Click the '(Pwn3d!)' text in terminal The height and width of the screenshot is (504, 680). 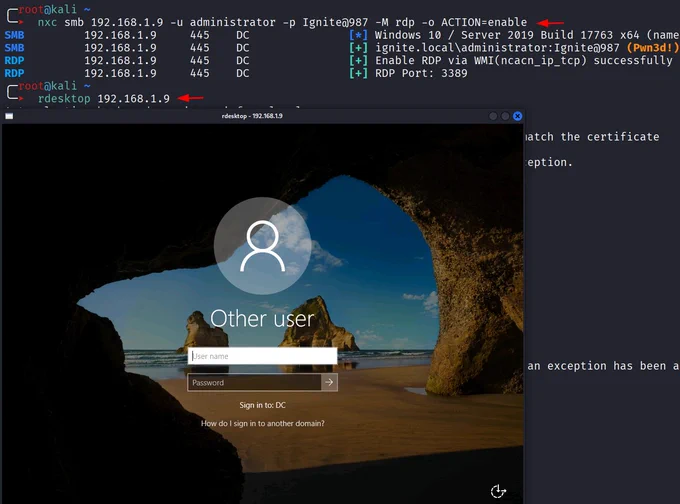[x=652, y=48]
